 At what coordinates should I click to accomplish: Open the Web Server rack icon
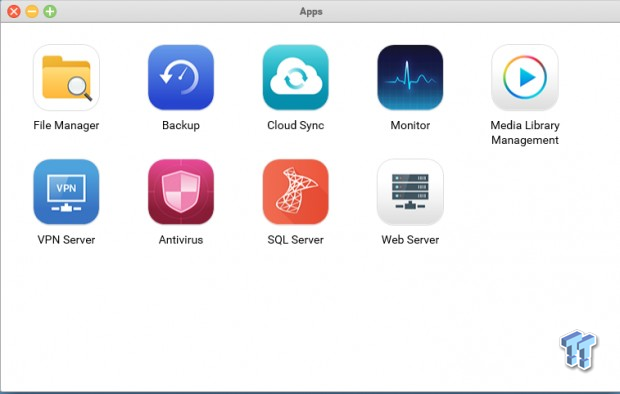pos(410,192)
